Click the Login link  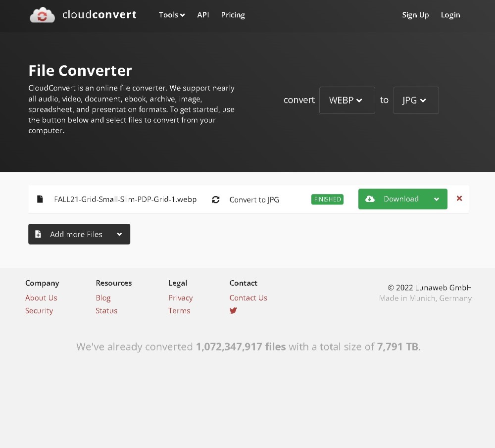[450, 15]
